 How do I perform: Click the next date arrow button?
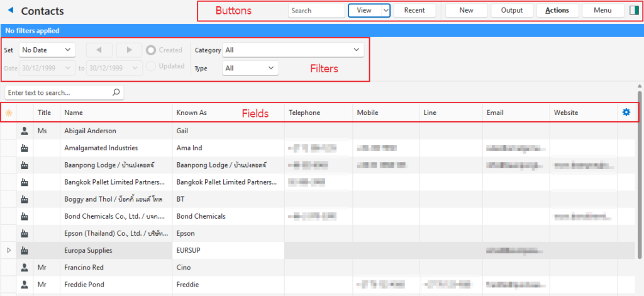(129, 50)
